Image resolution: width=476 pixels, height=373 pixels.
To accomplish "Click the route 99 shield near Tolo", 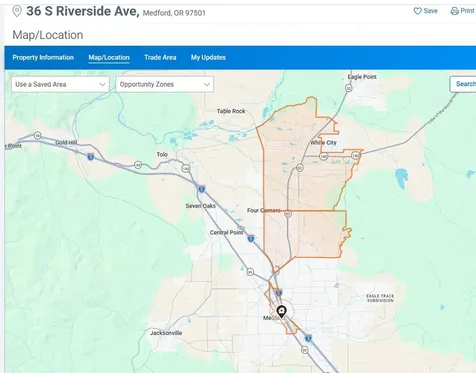I will pos(138,164).
